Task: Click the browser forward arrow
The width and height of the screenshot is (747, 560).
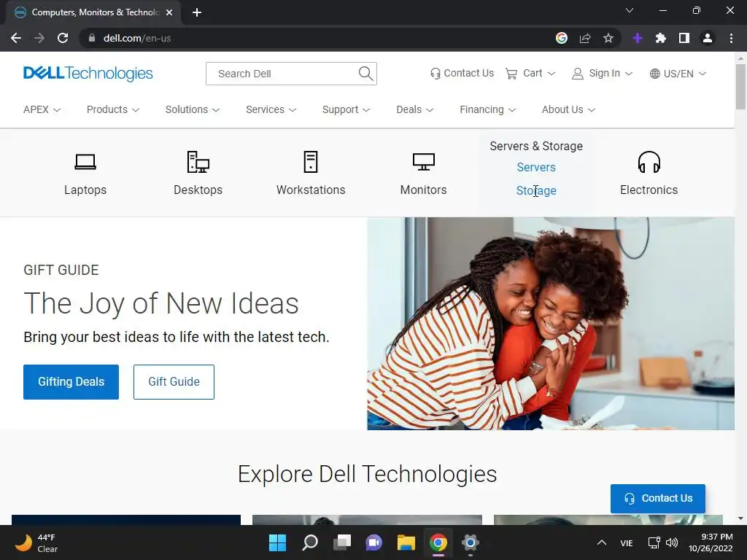Action: coord(39,38)
